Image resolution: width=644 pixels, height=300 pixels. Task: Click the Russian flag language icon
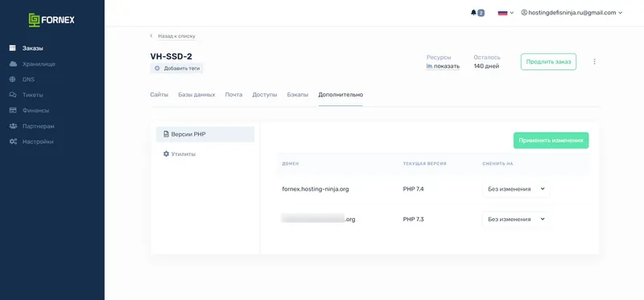[x=502, y=13]
